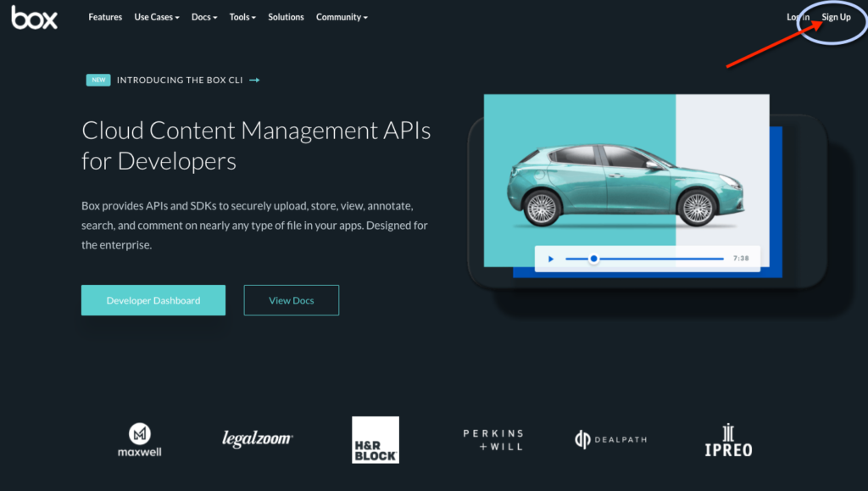Expand the Use Cases dropdown menu
Screen dimensions: 868x491
[157, 17]
